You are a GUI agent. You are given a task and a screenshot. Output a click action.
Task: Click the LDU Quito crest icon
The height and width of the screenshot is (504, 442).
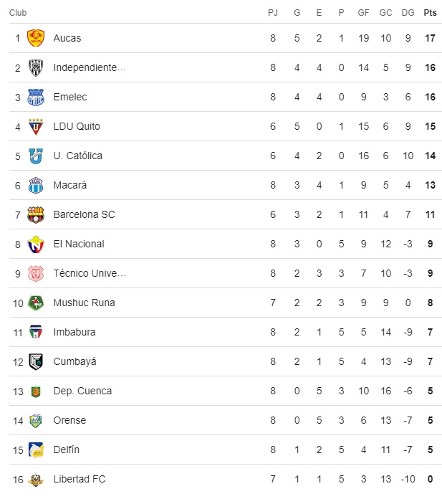point(36,126)
